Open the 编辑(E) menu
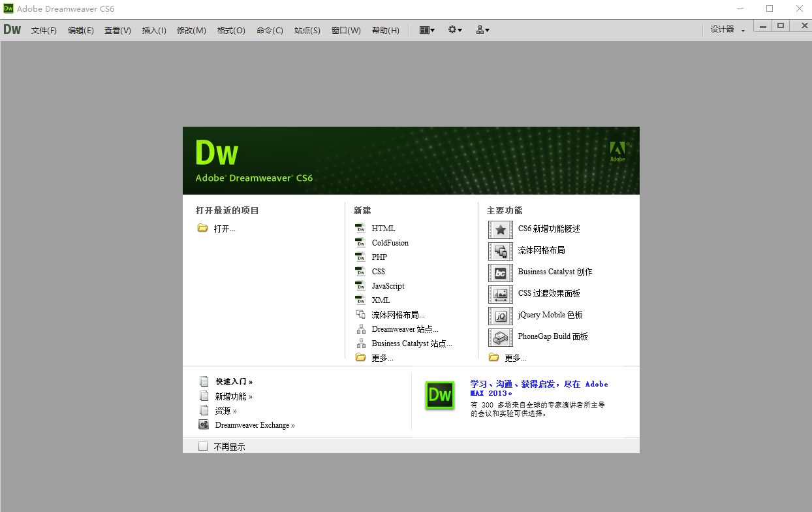Viewport: 812px width, 512px height. pos(81,30)
